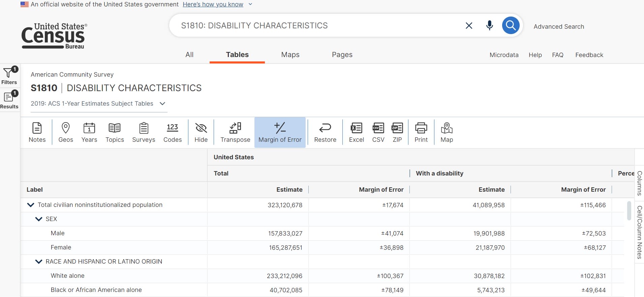Click the "Here's how you know" link
This screenshot has width=644, height=297.
(x=213, y=4)
